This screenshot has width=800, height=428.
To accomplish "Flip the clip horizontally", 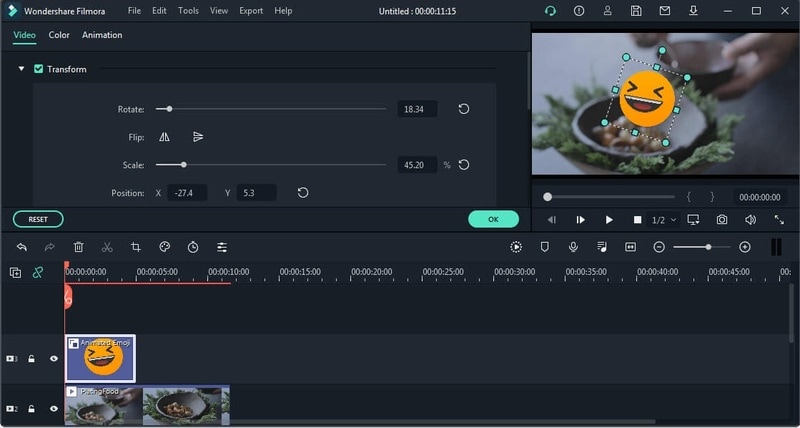I will 164,137.
